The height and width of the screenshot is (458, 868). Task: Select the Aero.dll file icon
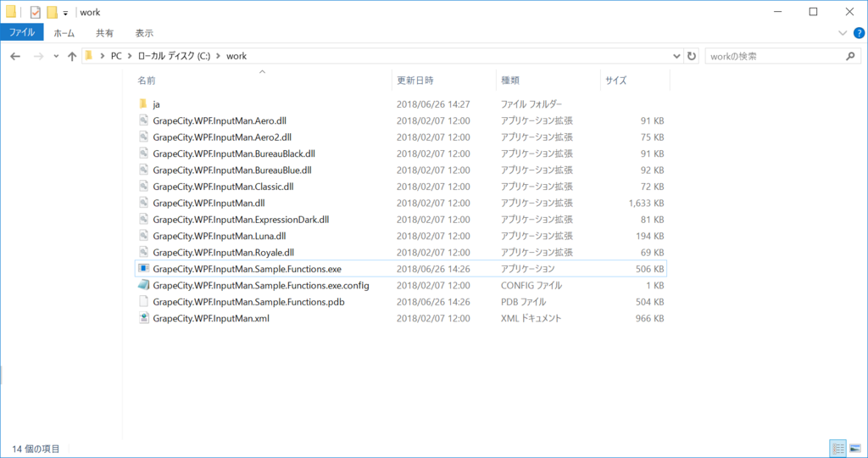[x=143, y=120]
